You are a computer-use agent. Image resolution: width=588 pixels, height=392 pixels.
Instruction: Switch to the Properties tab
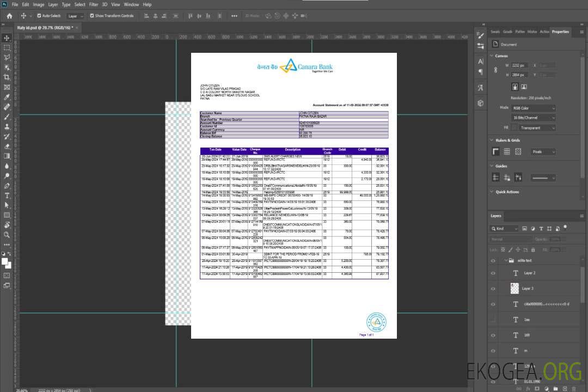pos(560,32)
